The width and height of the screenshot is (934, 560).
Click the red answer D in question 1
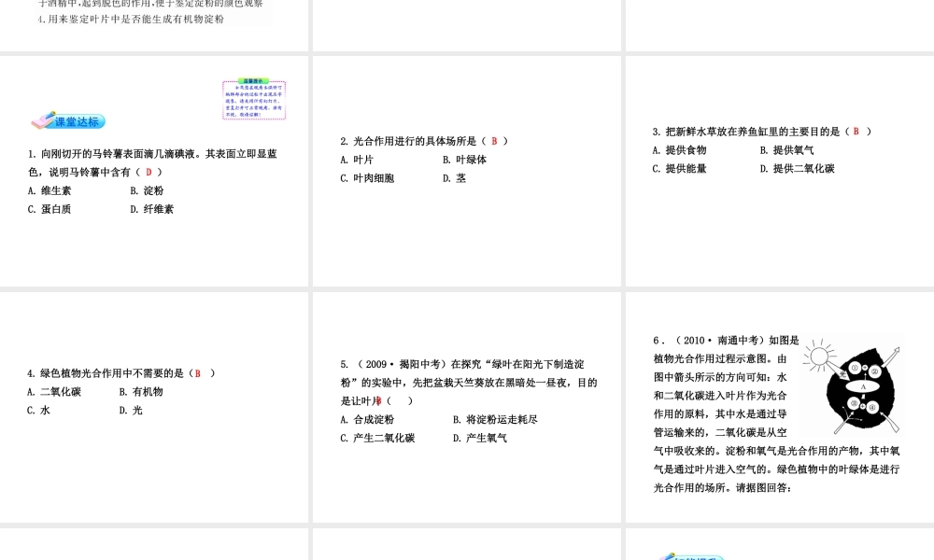149,172
